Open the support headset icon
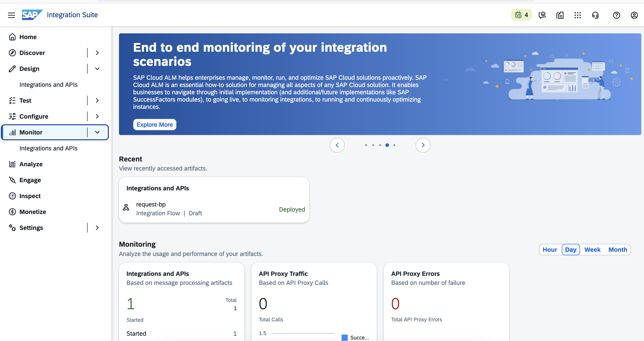The height and width of the screenshot is (341, 644). [595, 15]
